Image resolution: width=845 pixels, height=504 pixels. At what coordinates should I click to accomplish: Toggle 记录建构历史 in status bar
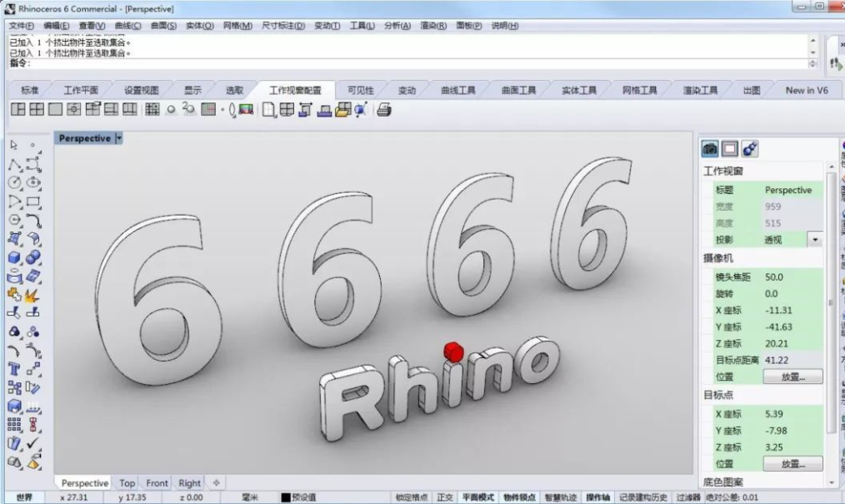click(x=642, y=497)
